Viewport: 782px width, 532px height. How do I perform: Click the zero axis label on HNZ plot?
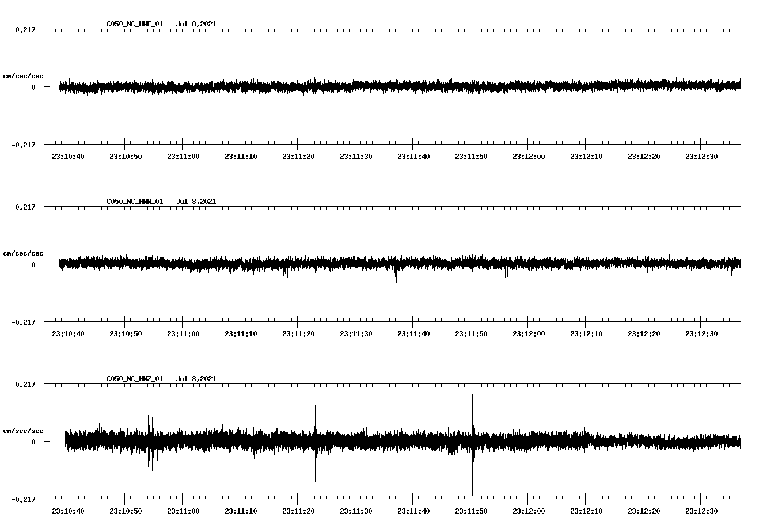33,442
